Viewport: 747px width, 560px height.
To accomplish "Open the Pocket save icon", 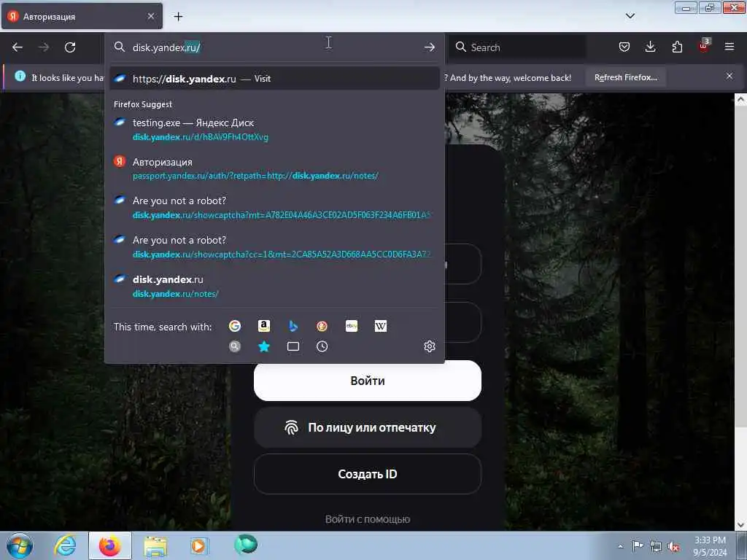I will (624, 47).
